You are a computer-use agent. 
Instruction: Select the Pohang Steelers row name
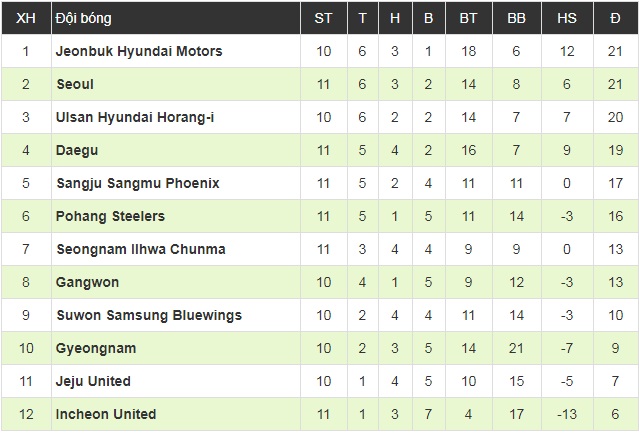point(110,216)
